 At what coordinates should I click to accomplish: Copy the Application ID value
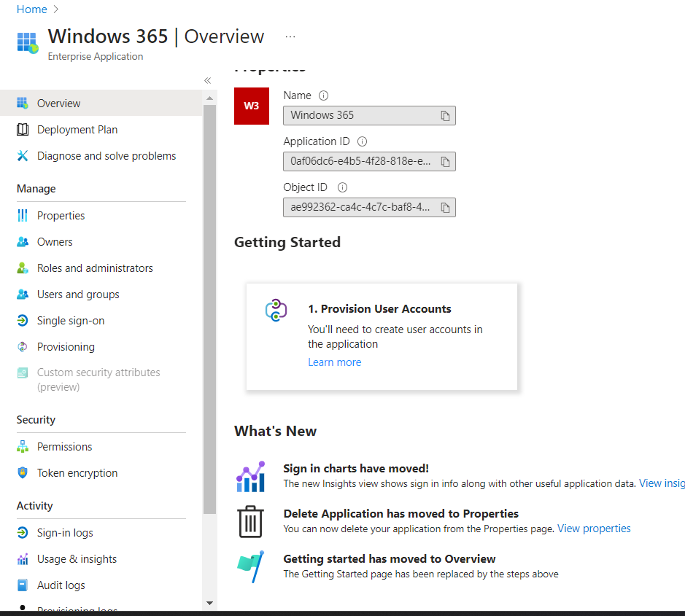445,162
